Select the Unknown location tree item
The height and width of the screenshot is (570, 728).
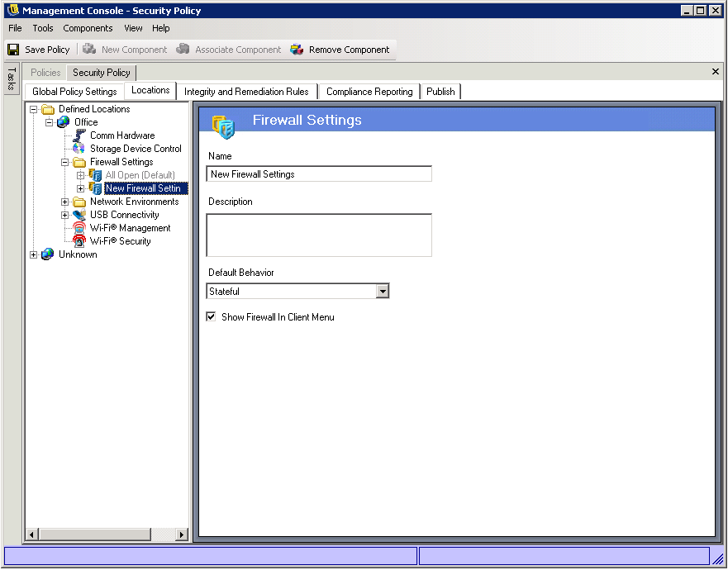pyautogui.click(x=78, y=254)
